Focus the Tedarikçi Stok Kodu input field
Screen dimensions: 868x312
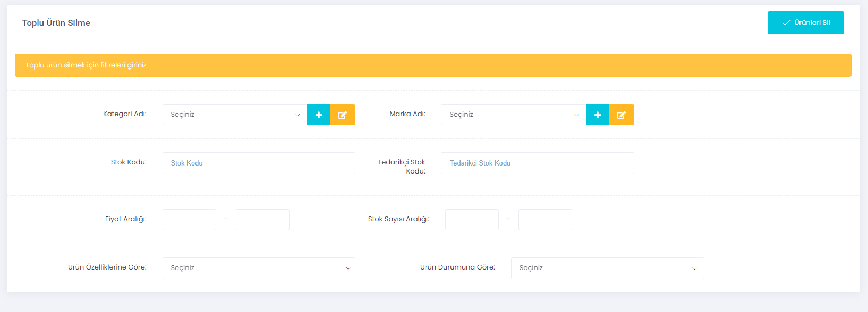tap(538, 163)
